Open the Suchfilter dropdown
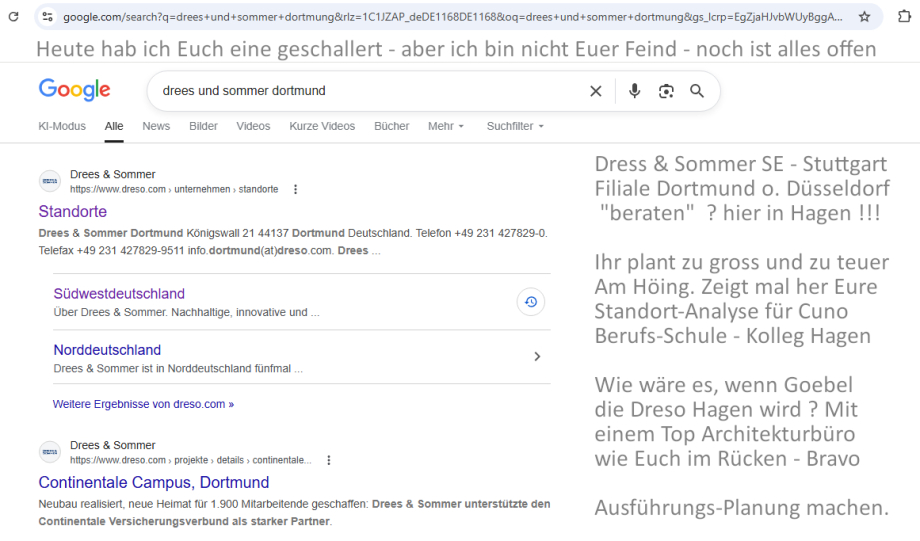This screenshot has height=541, width=920. 515,126
